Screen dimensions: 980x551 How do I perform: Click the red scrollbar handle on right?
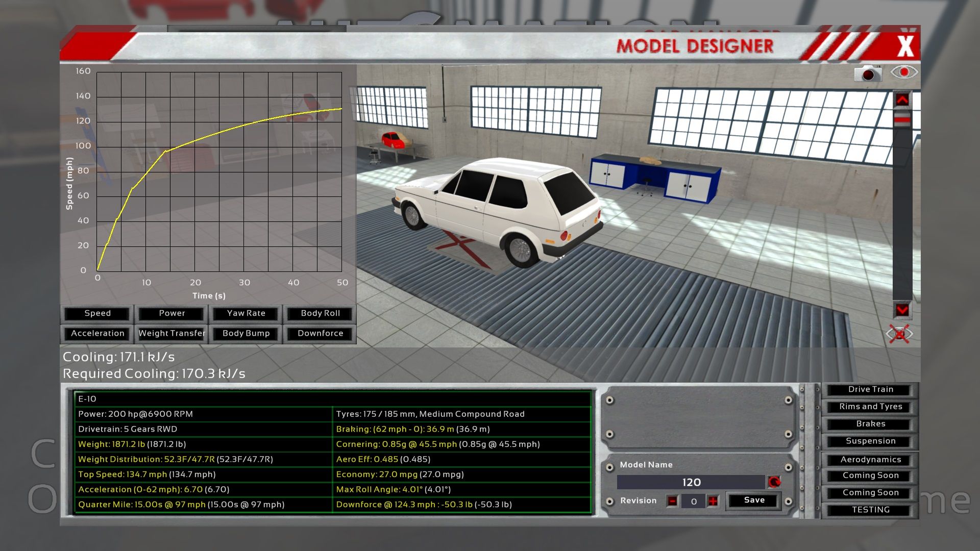[x=902, y=120]
